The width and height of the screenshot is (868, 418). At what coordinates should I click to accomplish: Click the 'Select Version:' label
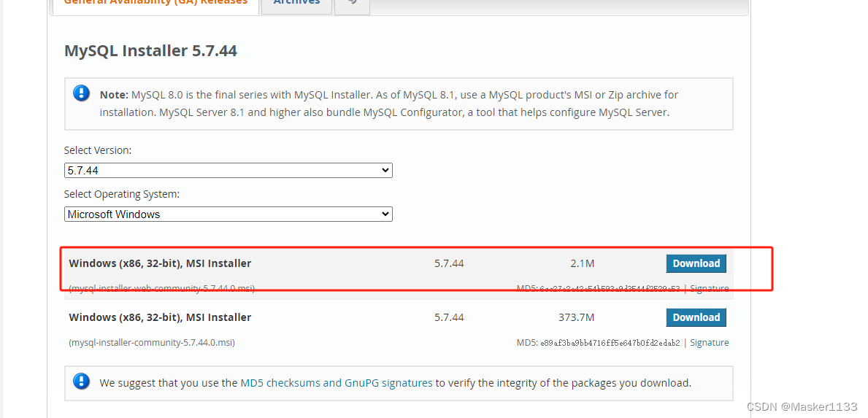pyautogui.click(x=98, y=150)
